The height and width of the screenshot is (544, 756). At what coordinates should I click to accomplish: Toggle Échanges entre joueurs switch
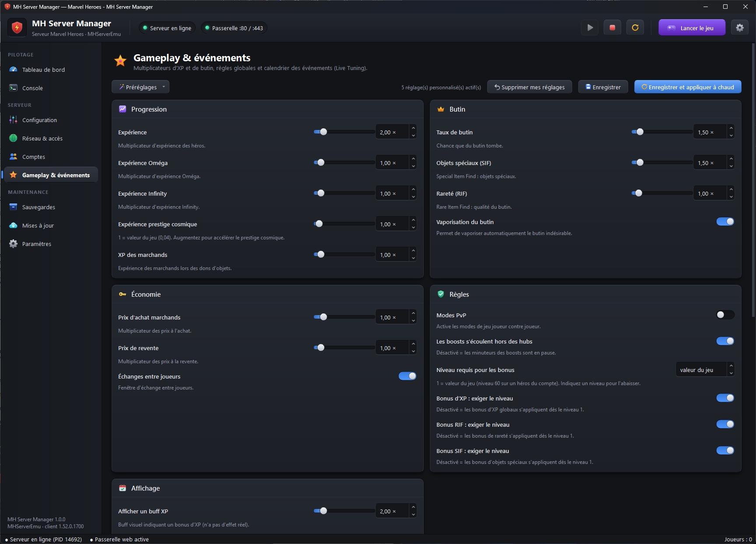tap(408, 376)
